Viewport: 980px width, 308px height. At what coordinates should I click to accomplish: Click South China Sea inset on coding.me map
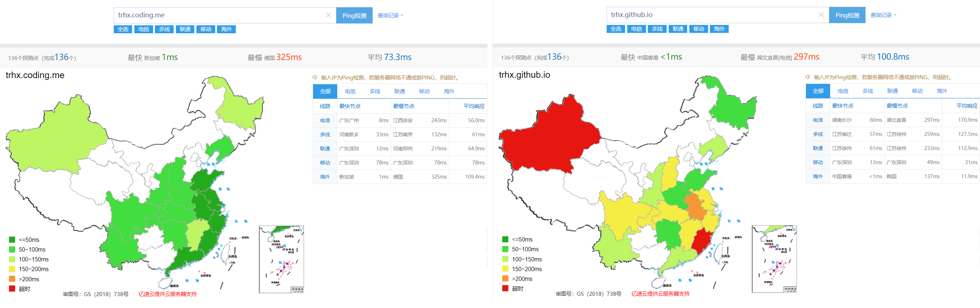[282, 260]
